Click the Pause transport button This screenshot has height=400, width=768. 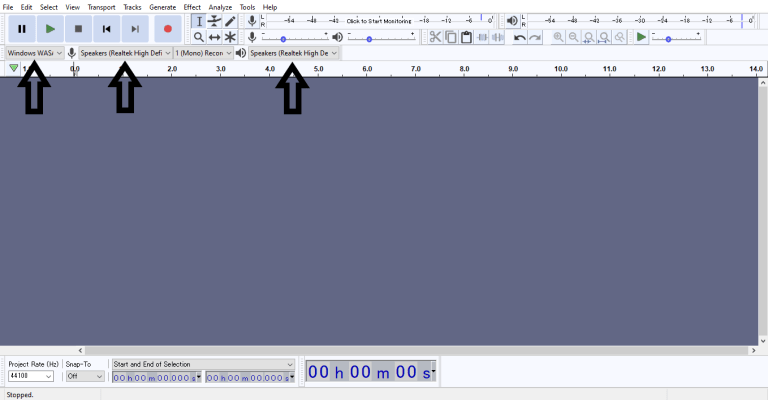tap(22, 29)
